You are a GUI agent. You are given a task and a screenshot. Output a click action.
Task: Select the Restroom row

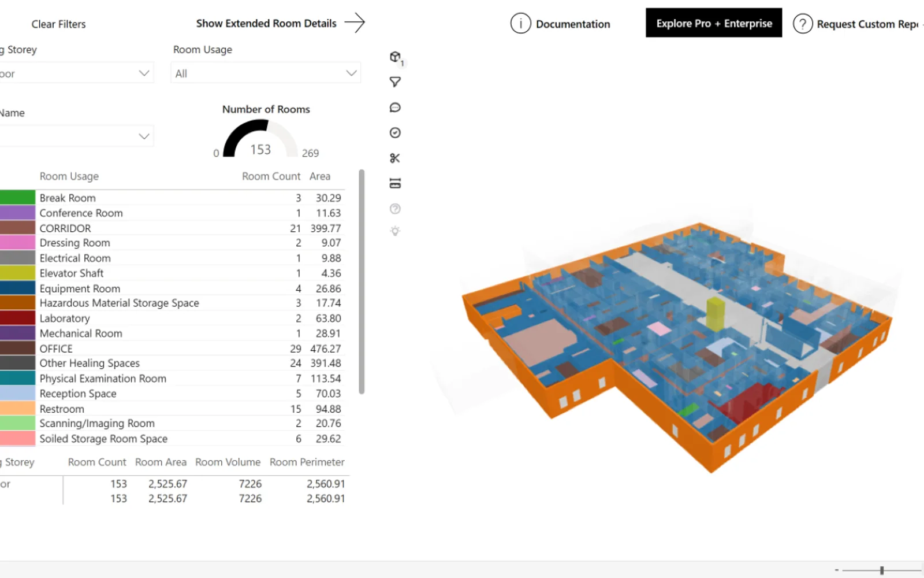[x=172, y=409]
